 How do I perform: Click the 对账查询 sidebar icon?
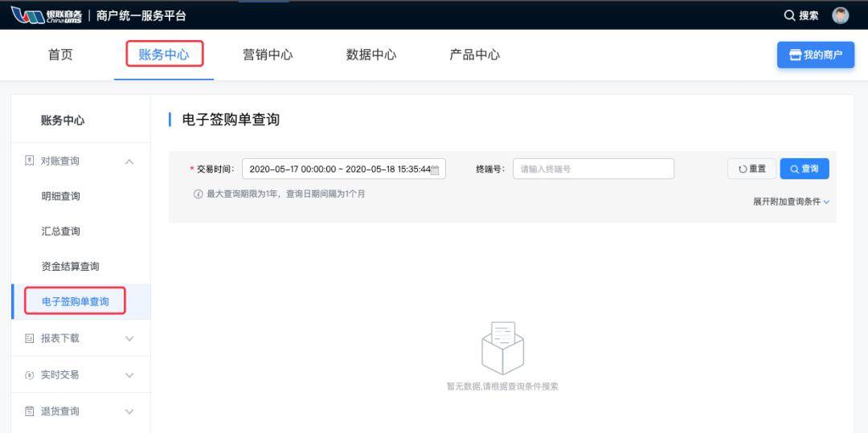click(x=30, y=161)
